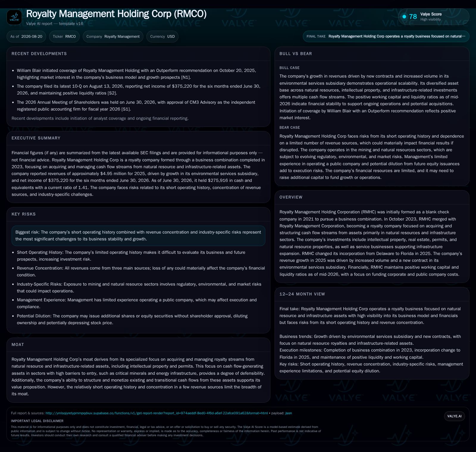This screenshot has height=452, width=476.
Task: Click the Revenue Concentration risk bullet
Action: point(141,272)
